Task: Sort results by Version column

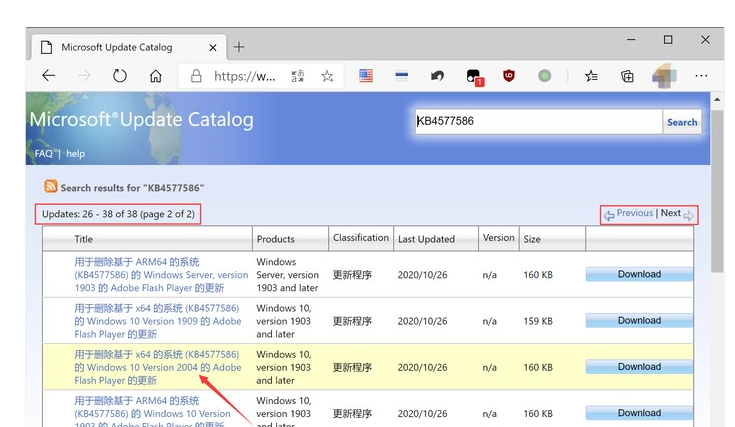Action: point(499,238)
